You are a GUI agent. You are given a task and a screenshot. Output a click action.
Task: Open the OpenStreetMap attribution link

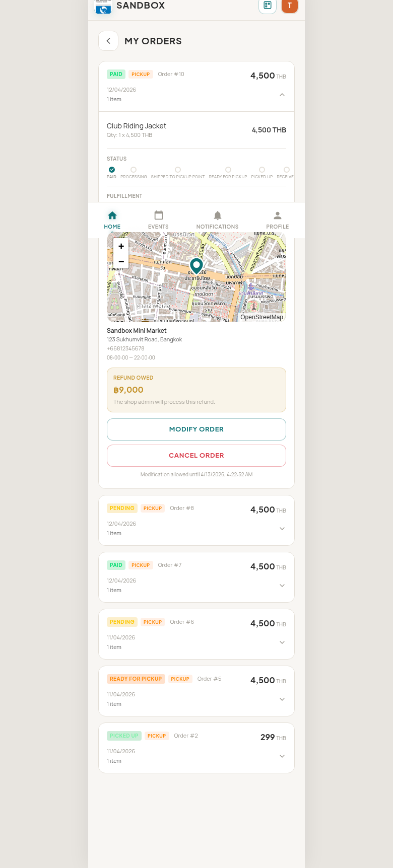click(x=261, y=317)
